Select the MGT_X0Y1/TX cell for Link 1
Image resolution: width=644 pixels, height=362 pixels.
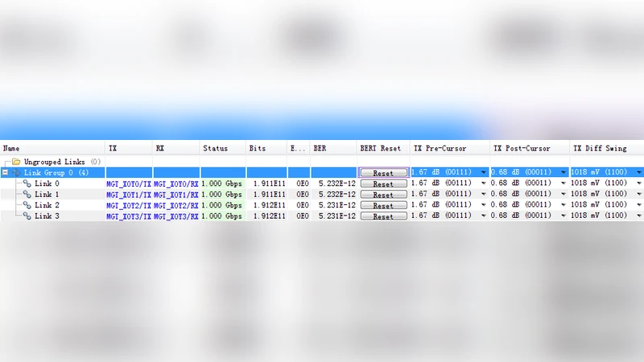129,195
